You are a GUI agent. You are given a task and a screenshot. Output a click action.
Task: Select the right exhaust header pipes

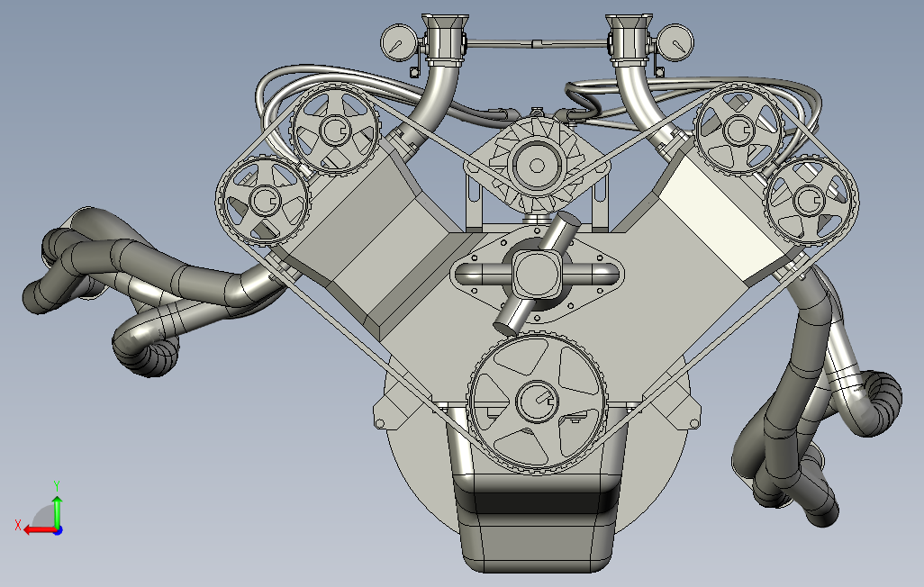[x=816, y=395]
